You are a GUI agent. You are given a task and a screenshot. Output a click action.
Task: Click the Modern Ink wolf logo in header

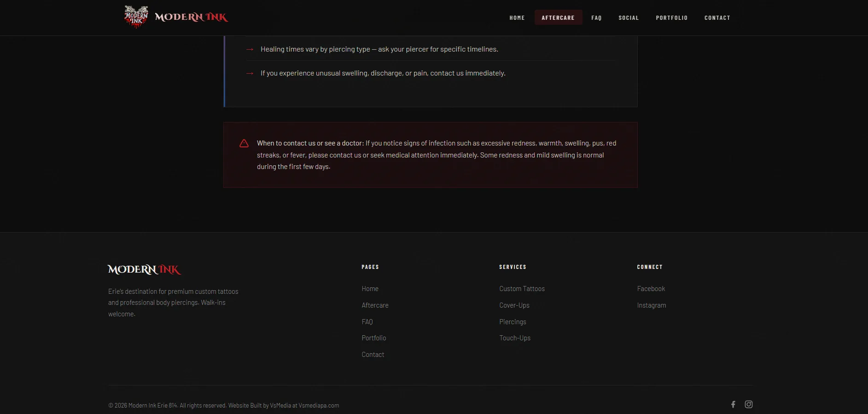tap(136, 17)
